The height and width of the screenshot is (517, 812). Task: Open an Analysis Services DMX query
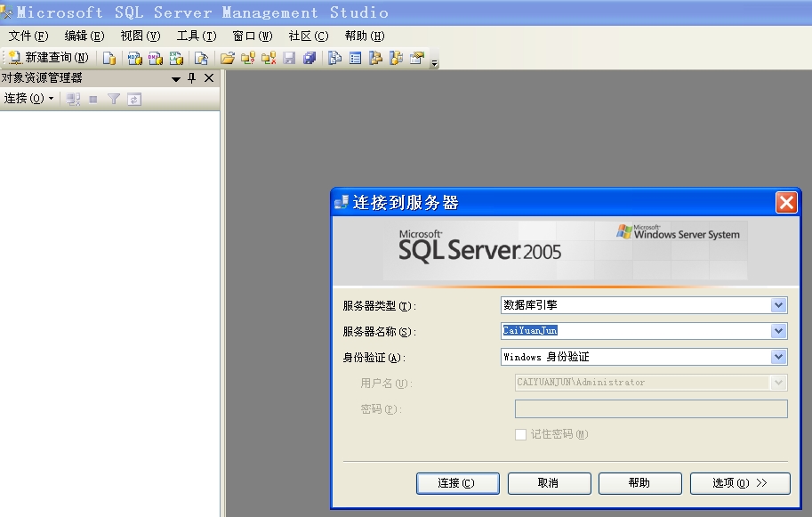coord(156,58)
